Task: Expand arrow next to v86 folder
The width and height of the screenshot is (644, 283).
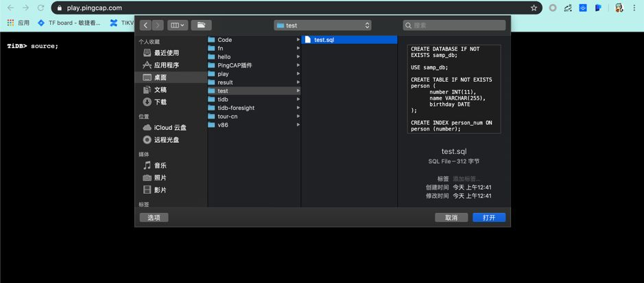Action: click(x=298, y=125)
